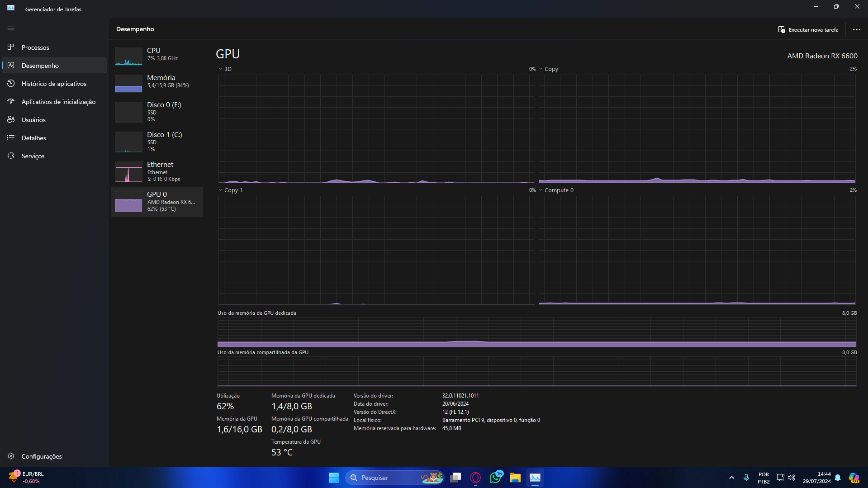Click the driver version value 32.0.11021.1011
This screenshot has height=488, width=868.
pos(460,396)
